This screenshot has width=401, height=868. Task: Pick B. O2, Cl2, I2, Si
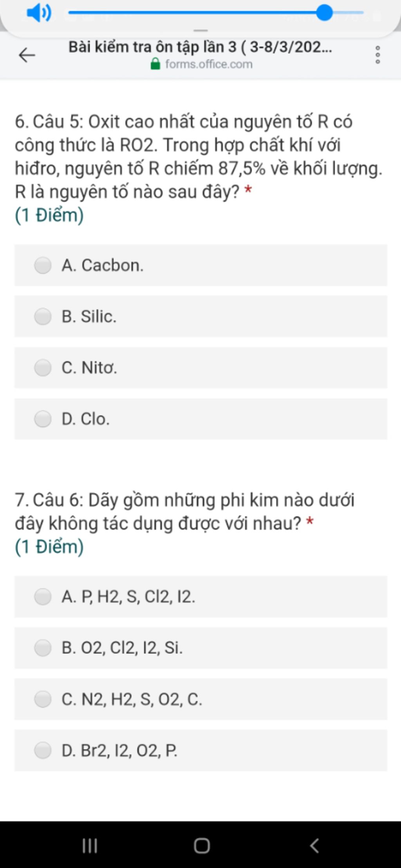pos(201,648)
